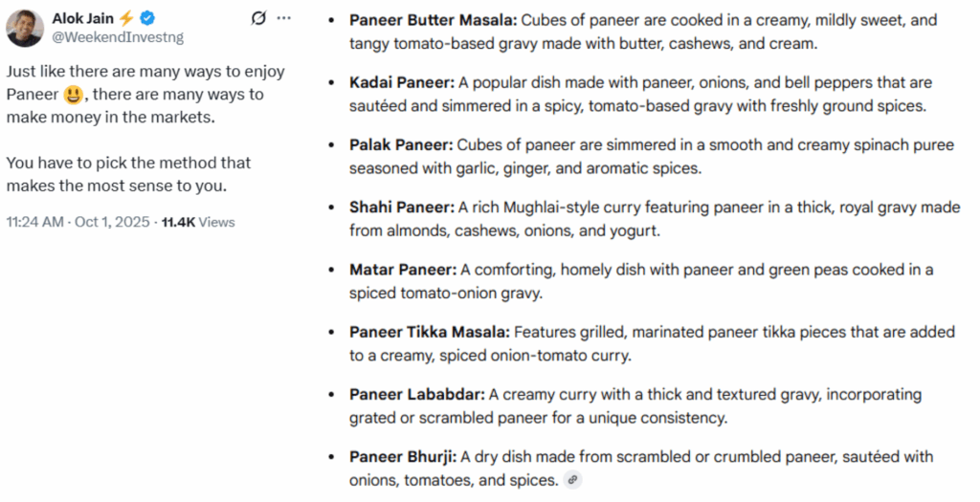This screenshot has height=502, width=980.
Task: Open the 11:24 AM · Oct 1, 2025 timestamp
Action: (x=78, y=222)
